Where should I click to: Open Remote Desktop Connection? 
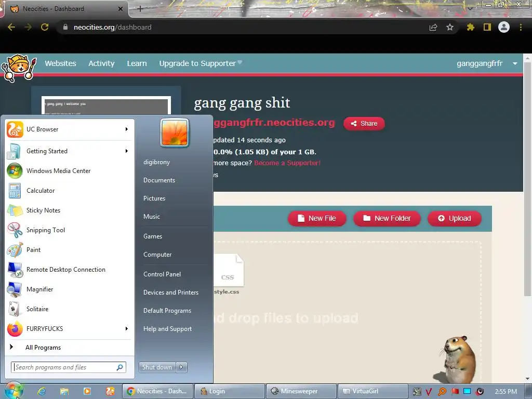tap(69, 270)
